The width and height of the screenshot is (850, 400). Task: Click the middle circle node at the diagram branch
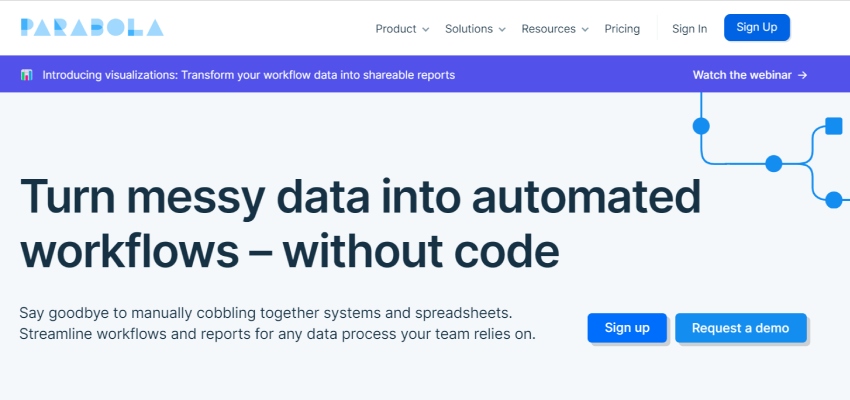pos(773,163)
